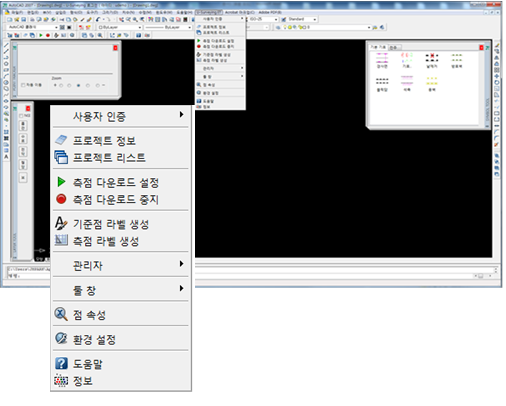Click red stop icon for 측점 다운로드 중지
This screenshot has height=406, width=506.
61,199
